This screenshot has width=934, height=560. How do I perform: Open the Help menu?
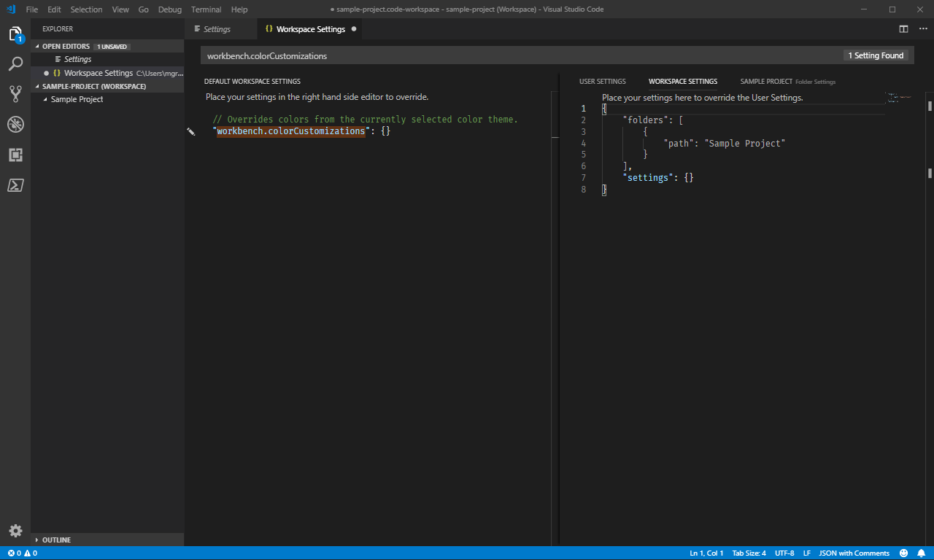click(239, 9)
